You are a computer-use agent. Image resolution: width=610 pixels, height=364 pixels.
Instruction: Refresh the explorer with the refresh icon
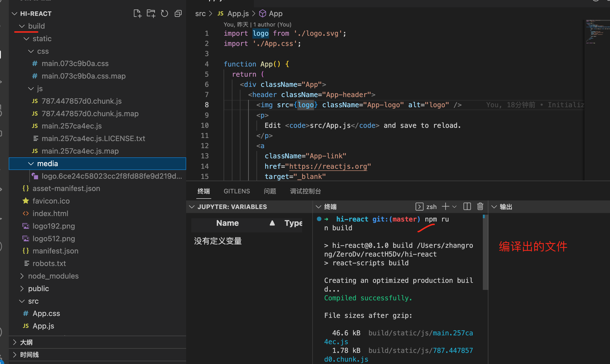(x=164, y=13)
